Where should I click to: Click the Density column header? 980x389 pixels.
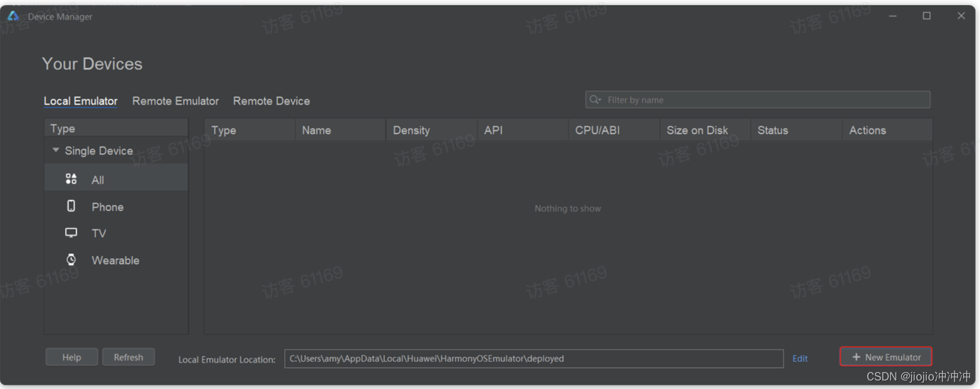[431, 130]
